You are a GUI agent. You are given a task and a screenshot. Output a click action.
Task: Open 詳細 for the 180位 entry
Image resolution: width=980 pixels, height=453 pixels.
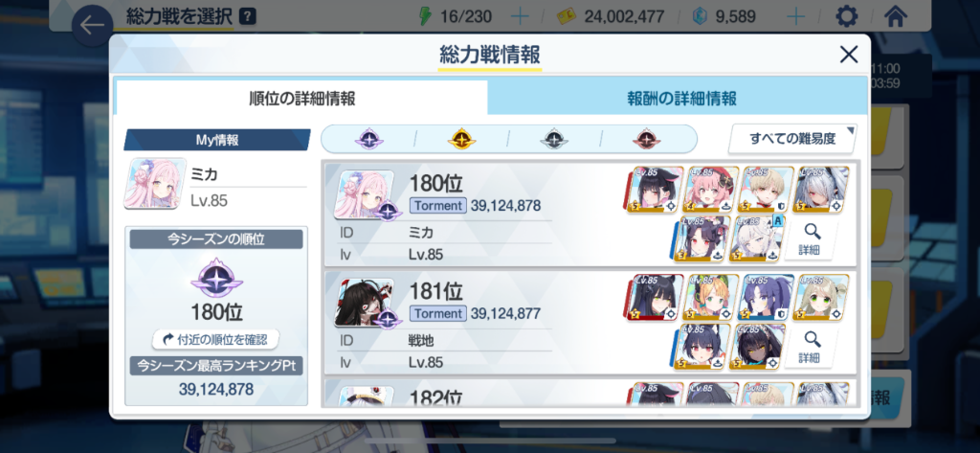click(x=812, y=240)
